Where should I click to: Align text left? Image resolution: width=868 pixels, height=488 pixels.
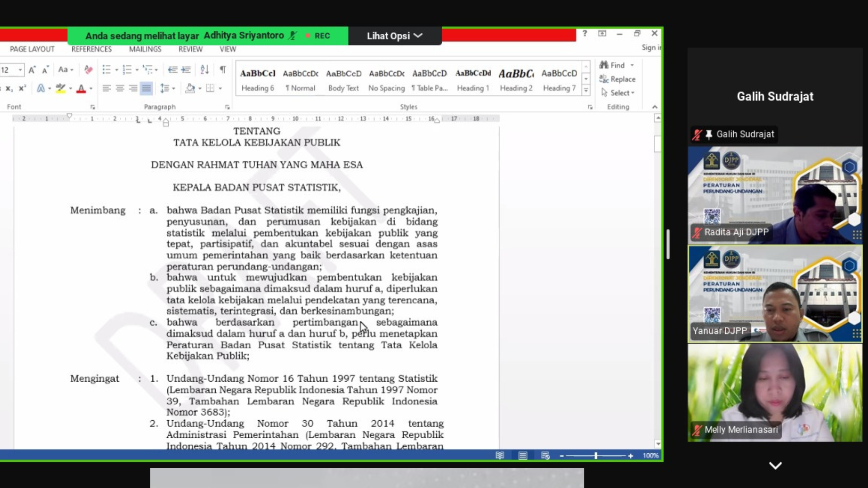pos(106,88)
